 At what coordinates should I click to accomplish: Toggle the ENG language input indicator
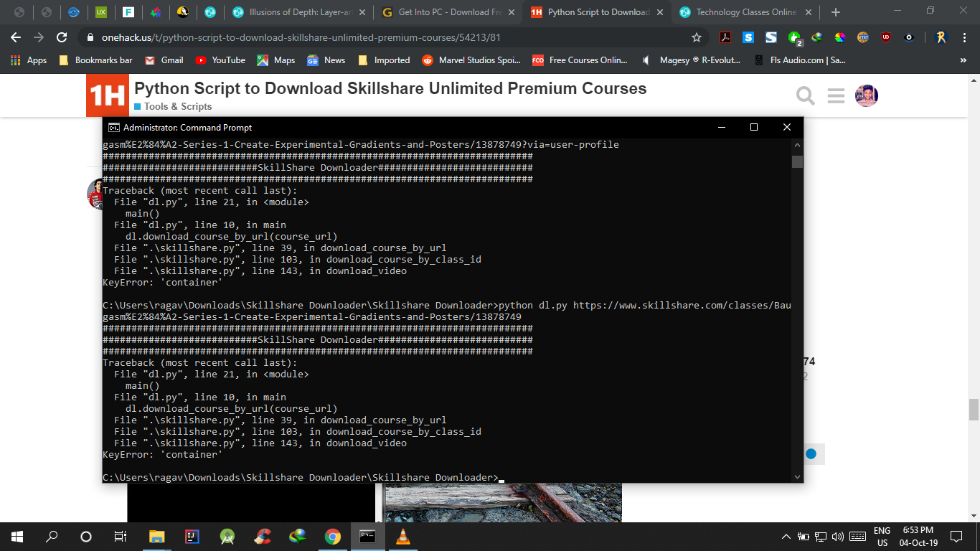(x=882, y=536)
